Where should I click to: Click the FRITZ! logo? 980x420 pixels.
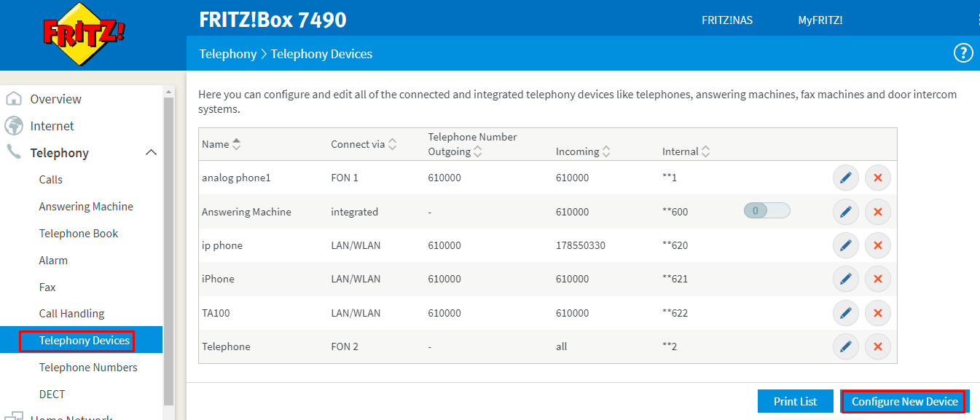point(84,33)
